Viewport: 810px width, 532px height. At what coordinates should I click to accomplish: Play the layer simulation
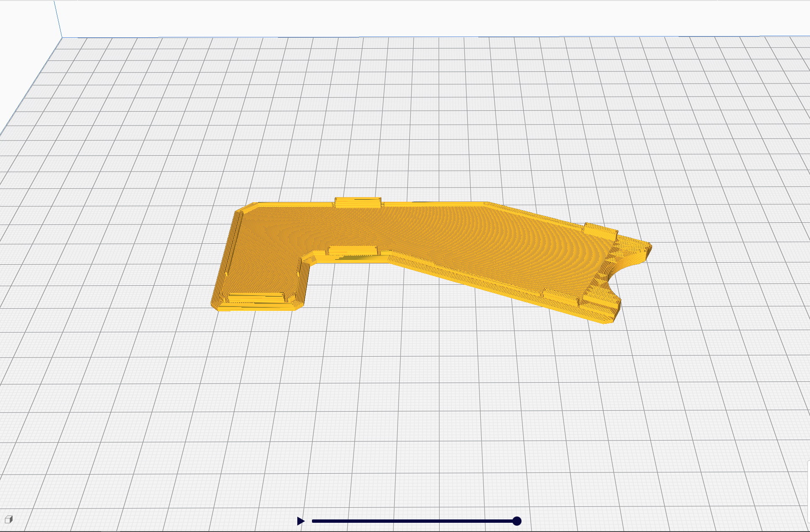[301, 521]
